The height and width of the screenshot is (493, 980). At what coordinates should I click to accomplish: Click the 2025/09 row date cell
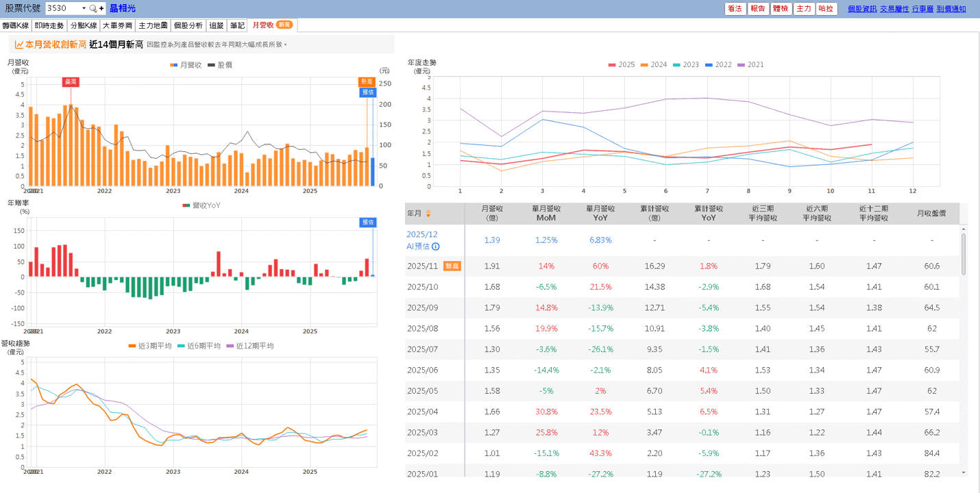tap(422, 307)
